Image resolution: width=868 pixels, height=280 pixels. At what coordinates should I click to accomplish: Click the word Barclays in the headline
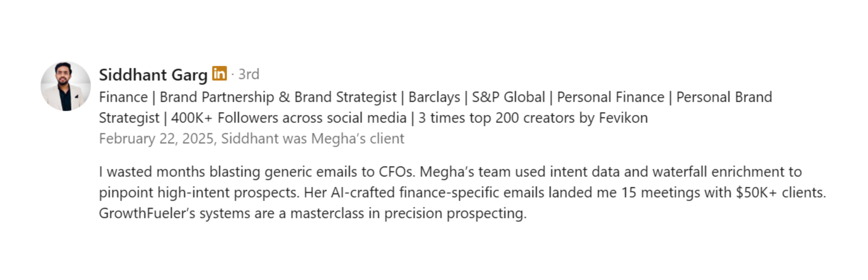pyautogui.click(x=434, y=97)
